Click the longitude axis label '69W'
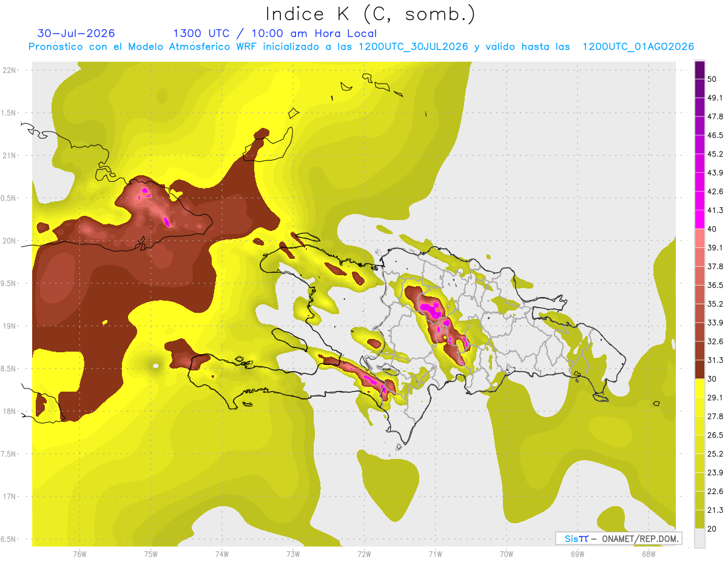Image resolution: width=728 pixels, height=562 pixels. (577, 554)
